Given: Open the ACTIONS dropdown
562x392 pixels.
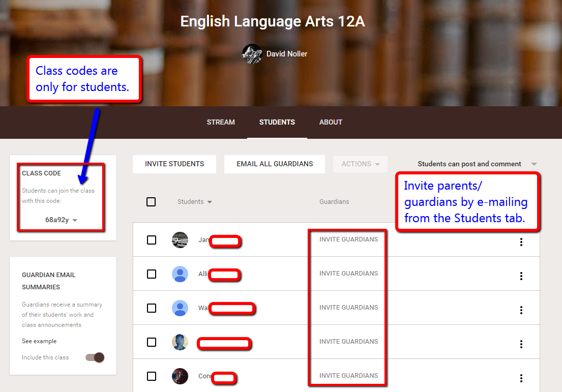Looking at the screenshot, I should 360,164.
